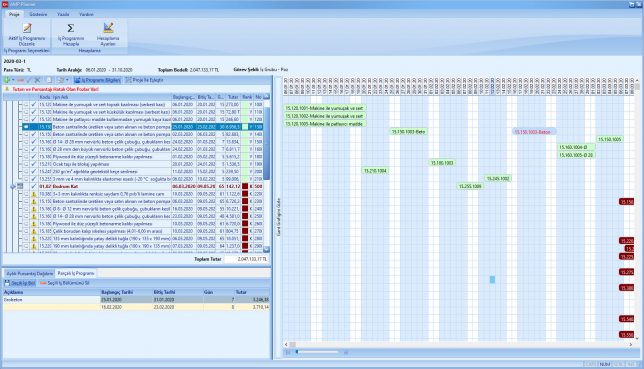
Task: Click the Proje ile Eşleştir toolbar button
Action: click(144, 80)
